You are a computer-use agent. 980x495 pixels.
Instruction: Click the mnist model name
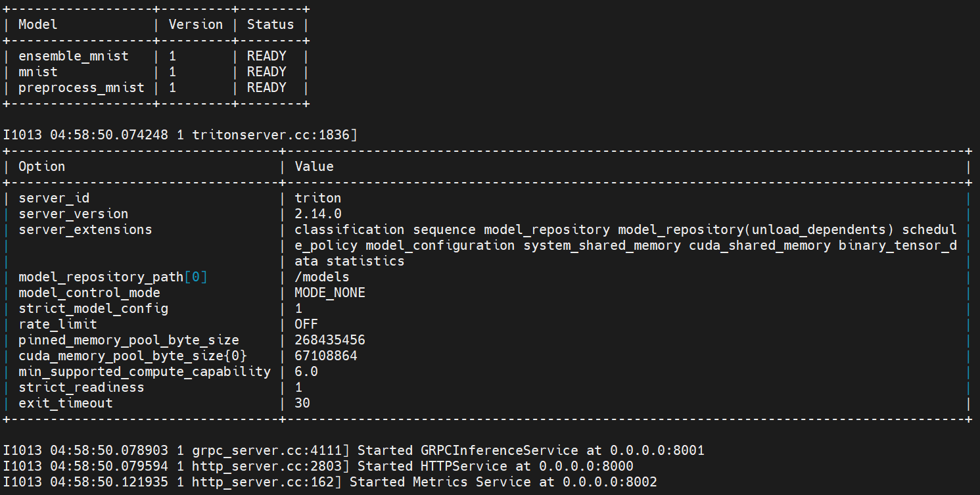point(38,72)
